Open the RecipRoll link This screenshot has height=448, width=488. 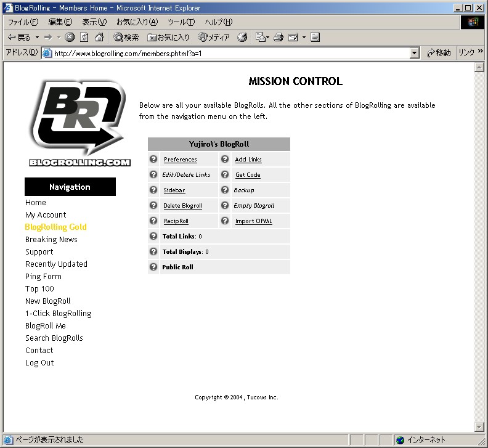(x=176, y=221)
